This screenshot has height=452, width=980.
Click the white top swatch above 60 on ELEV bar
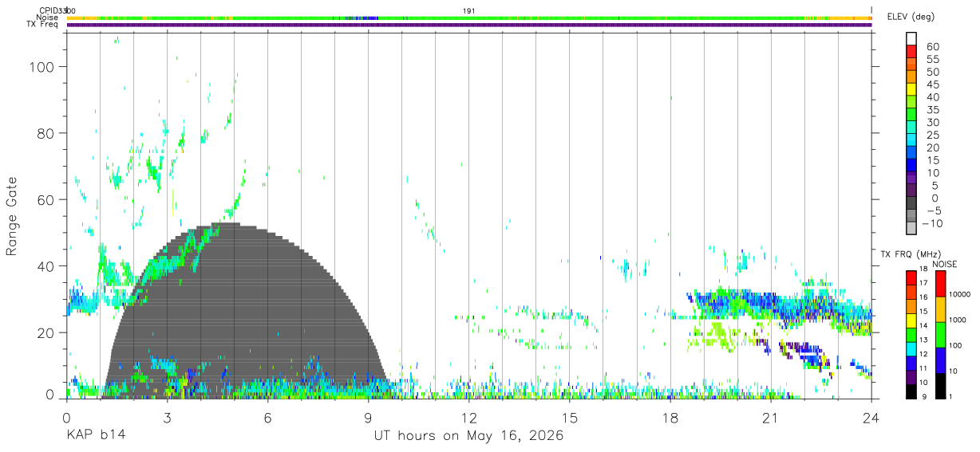click(911, 40)
